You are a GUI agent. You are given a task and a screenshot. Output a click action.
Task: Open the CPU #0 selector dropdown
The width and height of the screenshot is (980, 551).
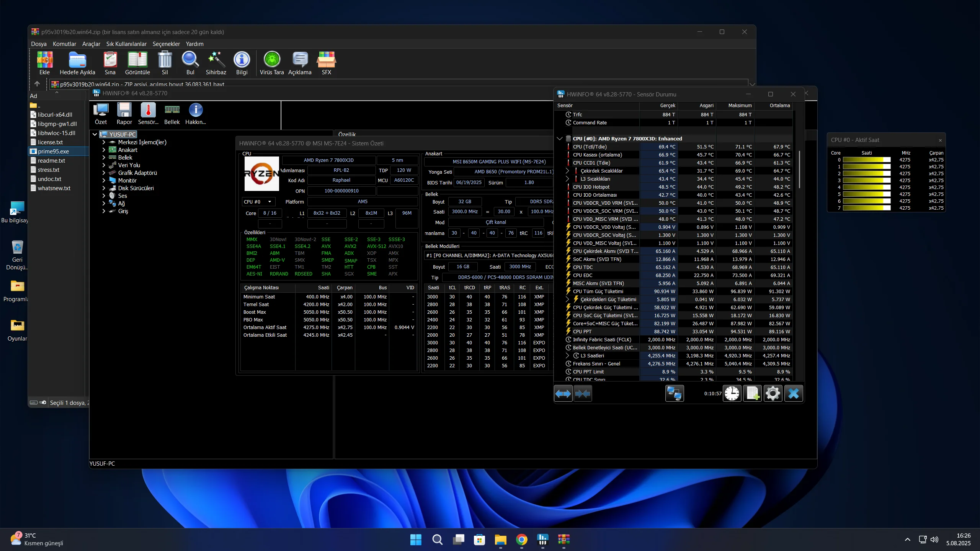[x=258, y=202]
